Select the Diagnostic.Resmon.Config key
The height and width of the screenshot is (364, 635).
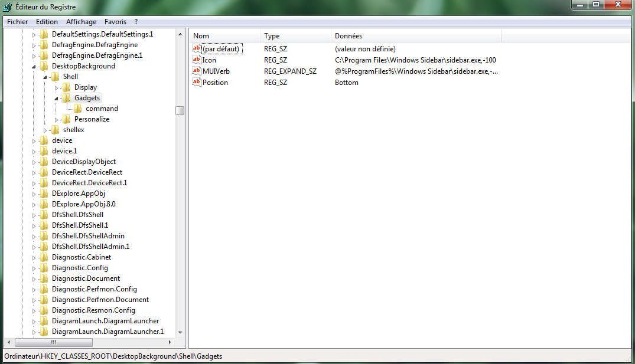[x=93, y=310]
